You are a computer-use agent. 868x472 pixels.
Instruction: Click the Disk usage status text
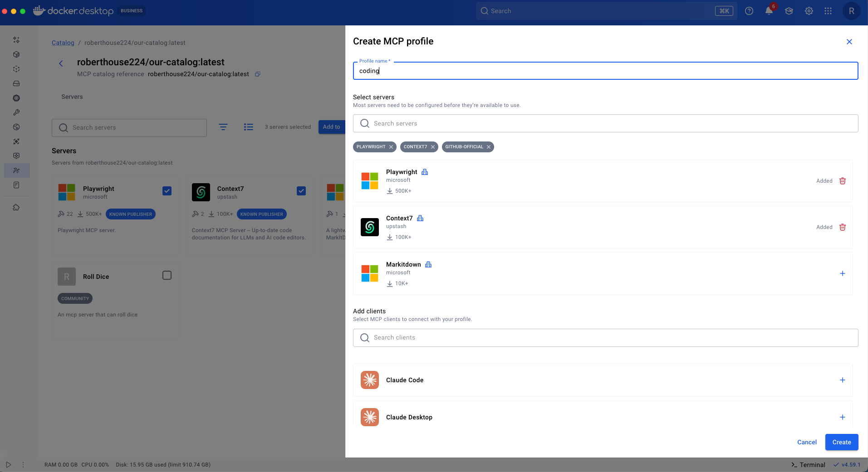coord(163,465)
